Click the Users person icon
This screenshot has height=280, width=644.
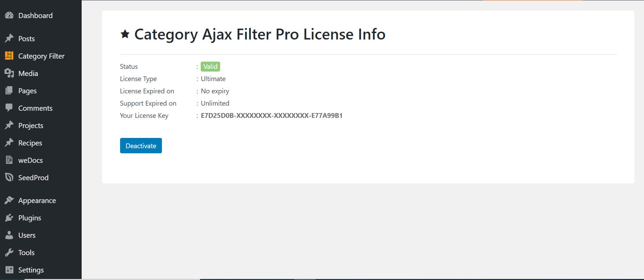tap(9, 235)
